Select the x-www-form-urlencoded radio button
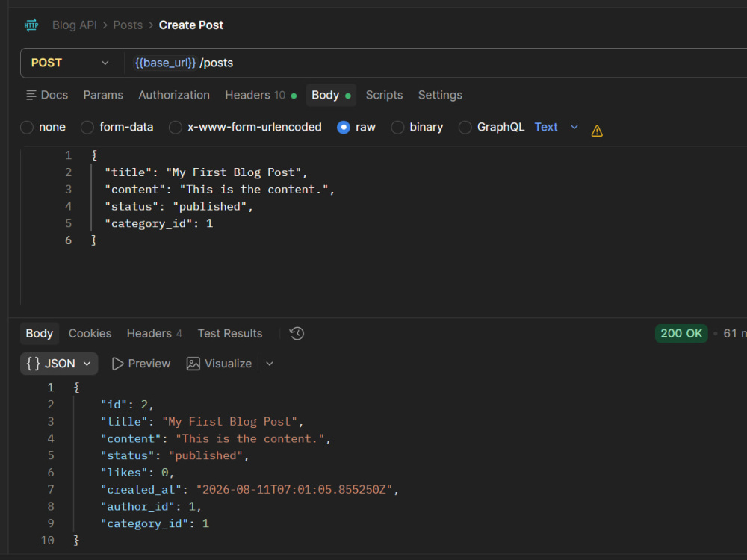Screen dimensions: 747x560 coord(176,127)
